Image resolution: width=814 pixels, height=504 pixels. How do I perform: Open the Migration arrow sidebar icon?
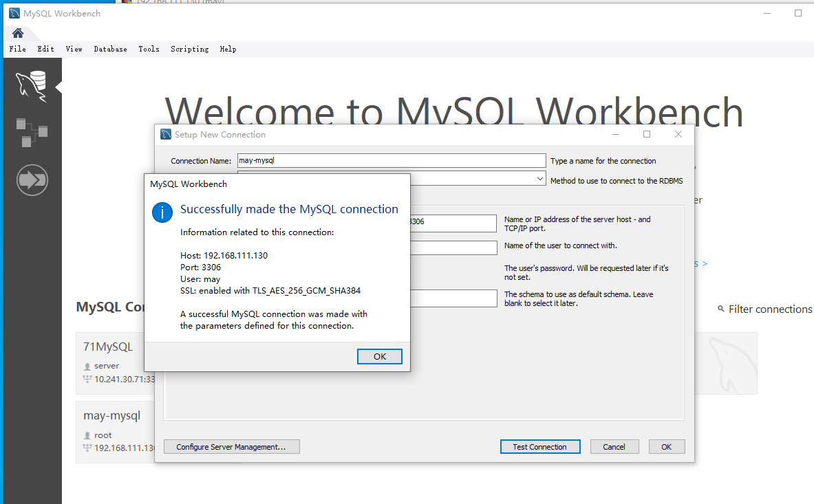(32, 180)
